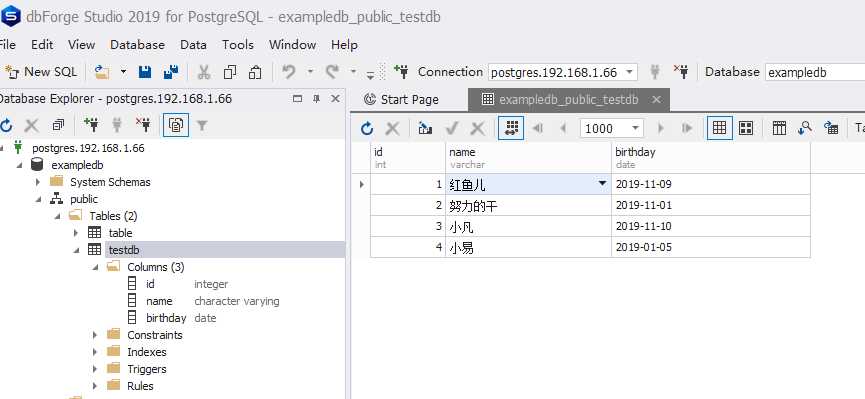Maximize the Database Explorer panel
The height and width of the screenshot is (399, 865).
click(x=297, y=99)
